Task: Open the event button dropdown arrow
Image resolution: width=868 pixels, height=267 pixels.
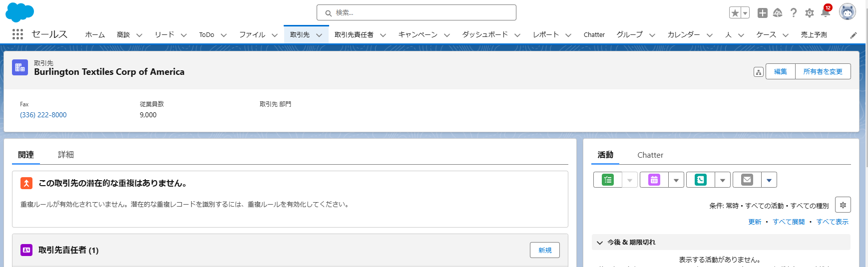Action: (676, 180)
